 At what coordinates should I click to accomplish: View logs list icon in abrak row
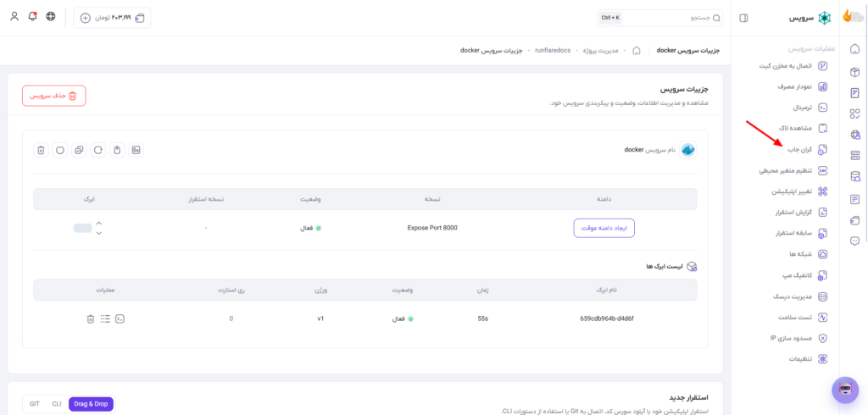pyautogui.click(x=105, y=318)
